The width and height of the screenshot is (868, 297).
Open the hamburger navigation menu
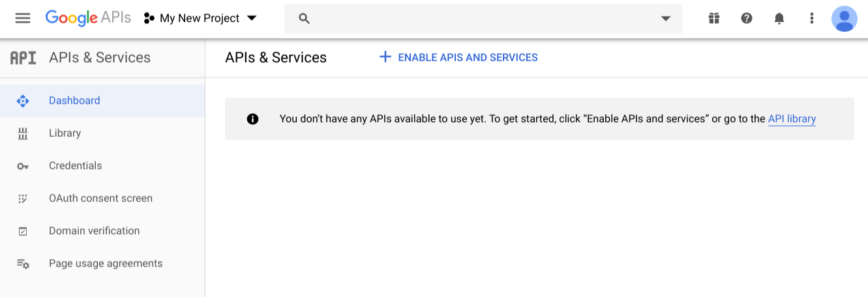tap(23, 18)
